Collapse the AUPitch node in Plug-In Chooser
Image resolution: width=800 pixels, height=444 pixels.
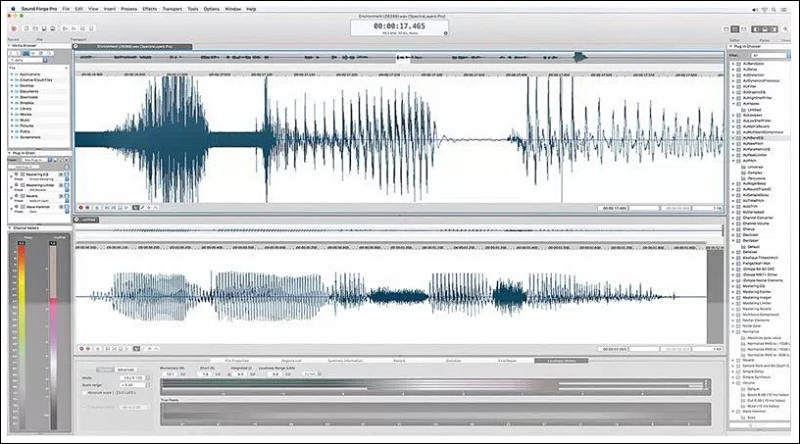(734, 161)
